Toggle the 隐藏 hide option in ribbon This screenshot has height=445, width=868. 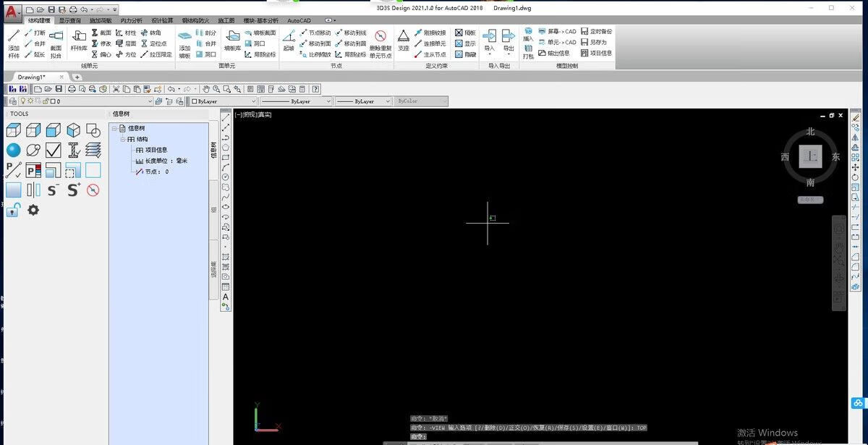465,54
